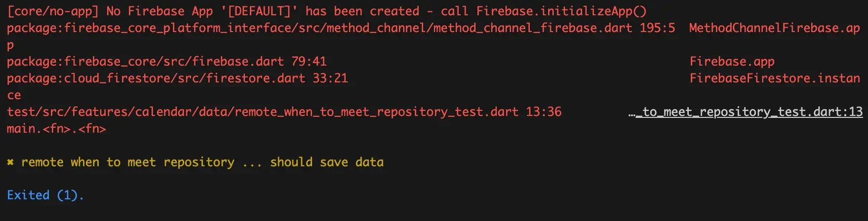Click the wrapped 'p' continuation line
This screenshot has width=868, height=221.
click(x=10, y=46)
